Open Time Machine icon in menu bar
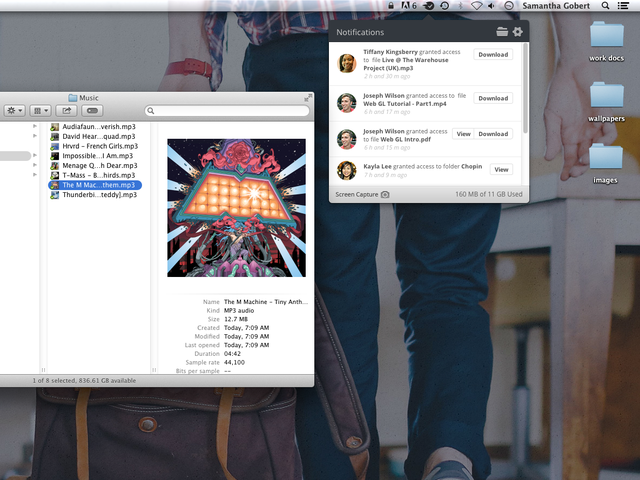640x480 pixels. 444,6
